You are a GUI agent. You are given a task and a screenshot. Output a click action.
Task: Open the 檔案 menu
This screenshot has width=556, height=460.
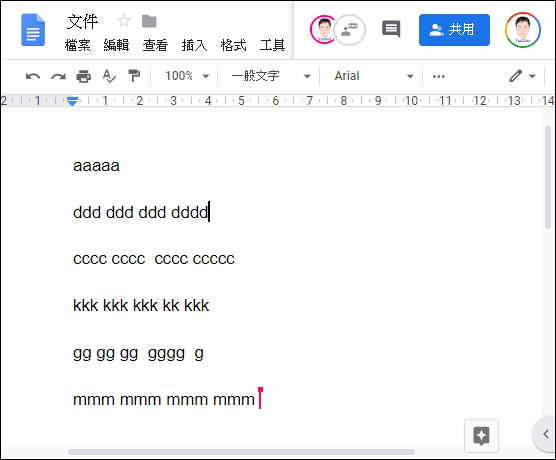(x=78, y=45)
